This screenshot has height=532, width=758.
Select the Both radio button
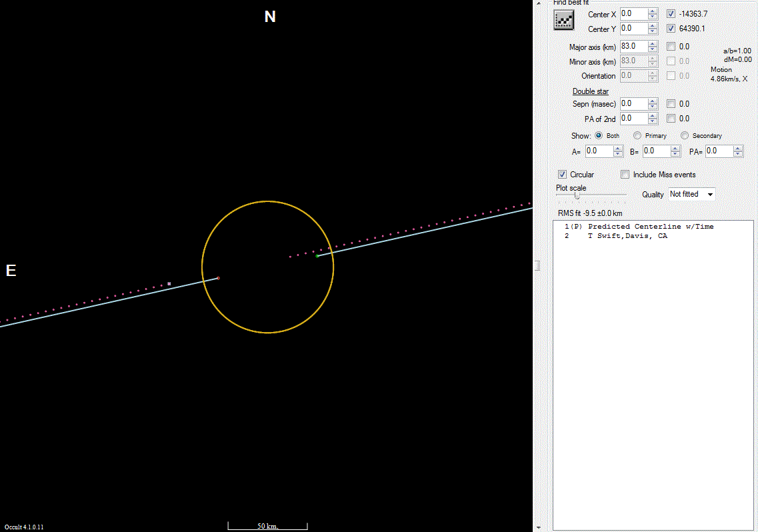click(x=599, y=135)
